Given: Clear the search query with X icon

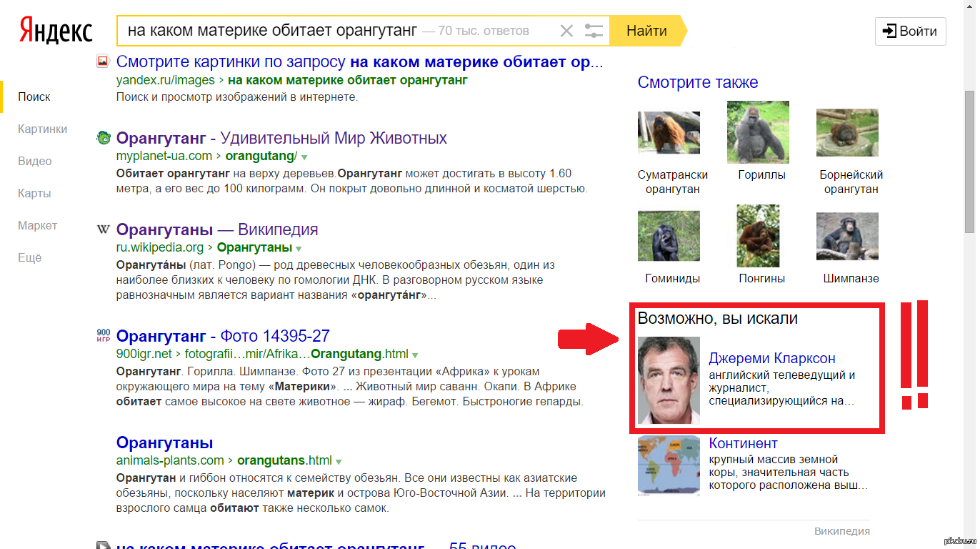Looking at the screenshot, I should tap(566, 31).
